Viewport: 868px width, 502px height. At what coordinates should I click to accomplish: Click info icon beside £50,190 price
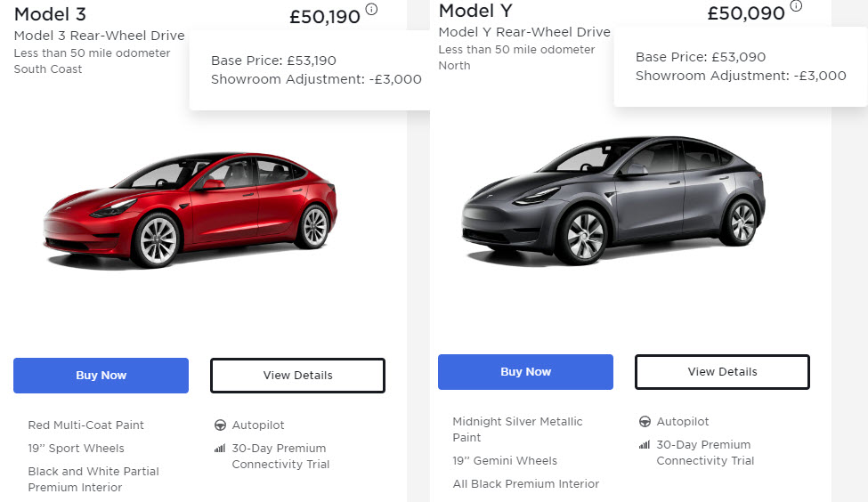[371, 10]
